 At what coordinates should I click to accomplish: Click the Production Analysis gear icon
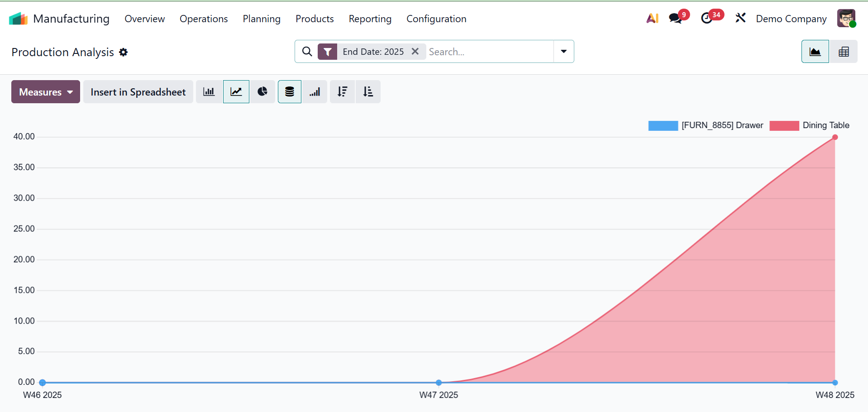tap(124, 53)
